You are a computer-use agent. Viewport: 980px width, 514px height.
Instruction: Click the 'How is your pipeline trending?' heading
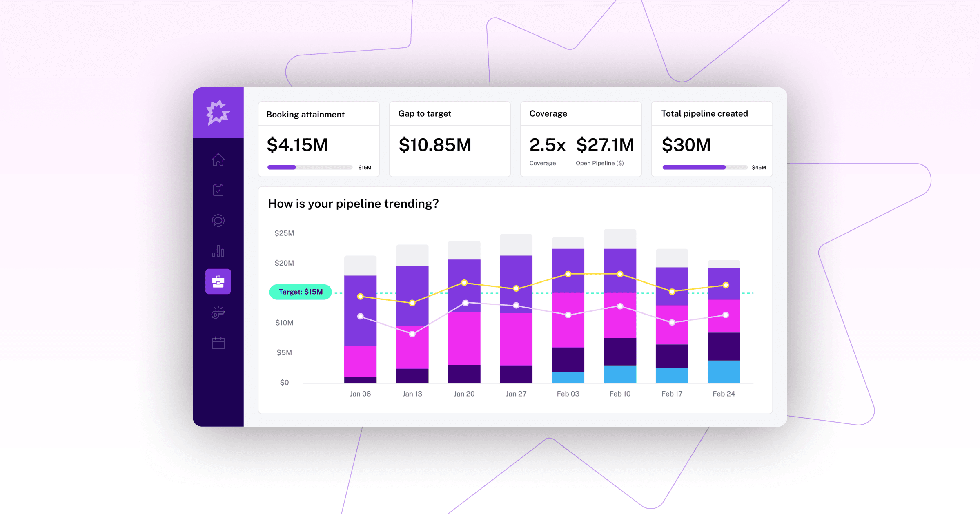pos(354,203)
